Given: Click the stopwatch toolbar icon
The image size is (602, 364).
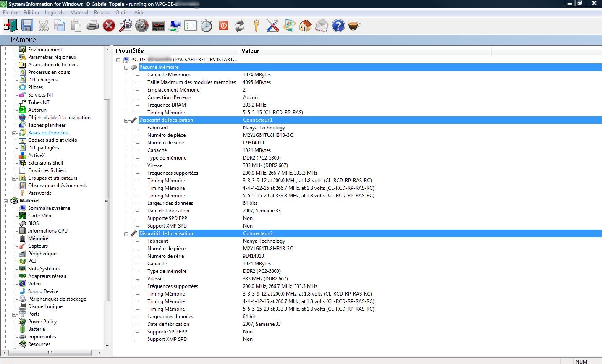Looking at the screenshot, I should pyautogui.click(x=206, y=26).
